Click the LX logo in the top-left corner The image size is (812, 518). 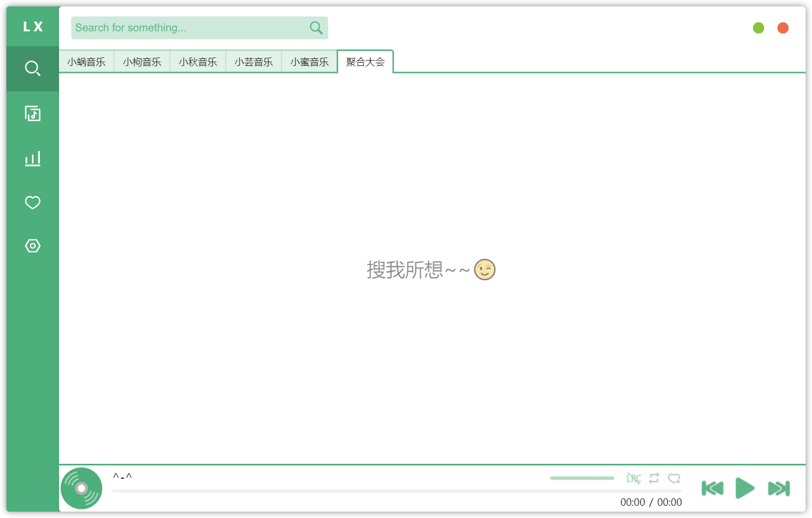32,27
